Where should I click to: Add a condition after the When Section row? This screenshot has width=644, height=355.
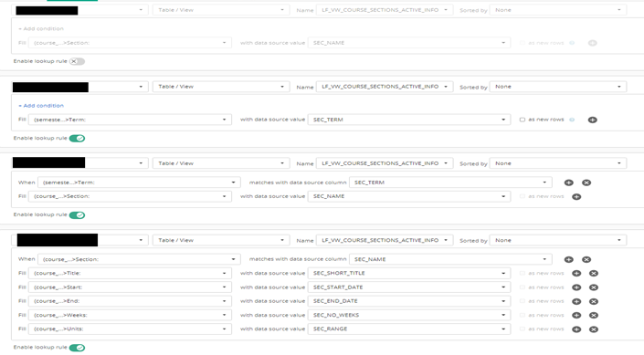click(569, 259)
